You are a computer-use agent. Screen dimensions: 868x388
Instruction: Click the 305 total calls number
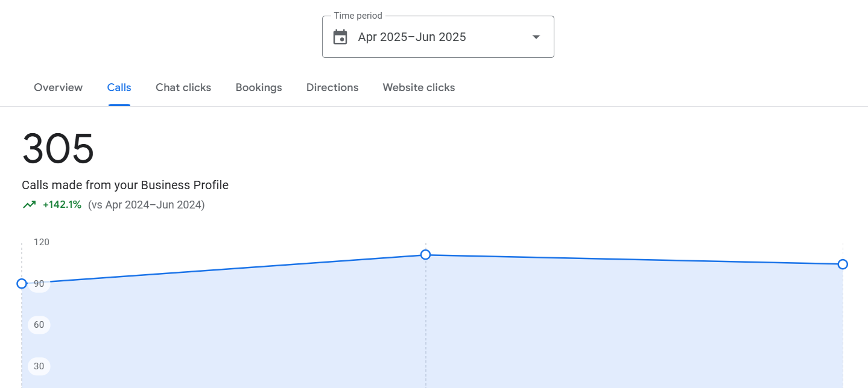point(58,149)
